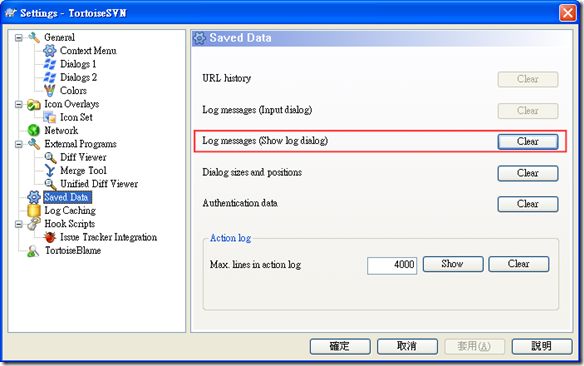Open the Diff Viewer settings
584x366 pixels.
[83, 157]
